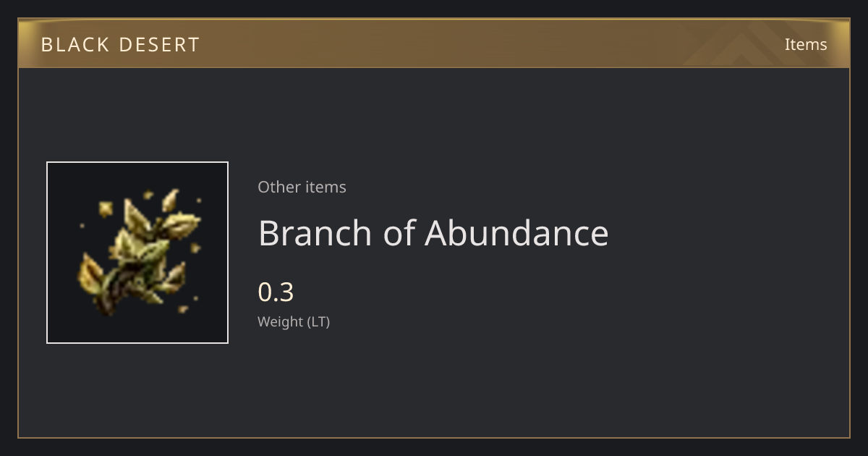Open the Items section label

click(x=806, y=44)
